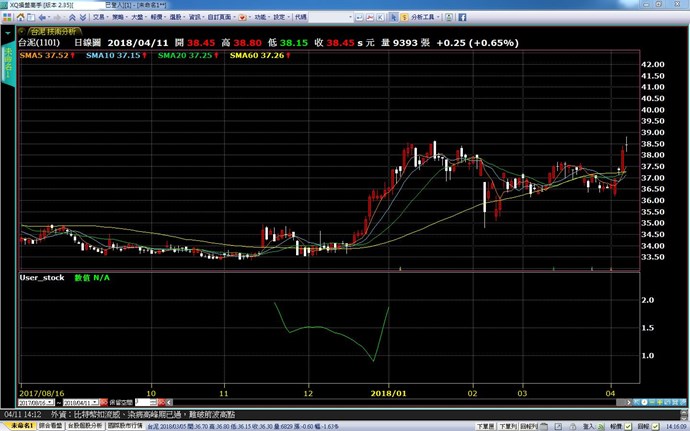The width and height of the screenshot is (690, 431).
Task: Click the SMA60 indicator legend label
Action: coord(250,56)
